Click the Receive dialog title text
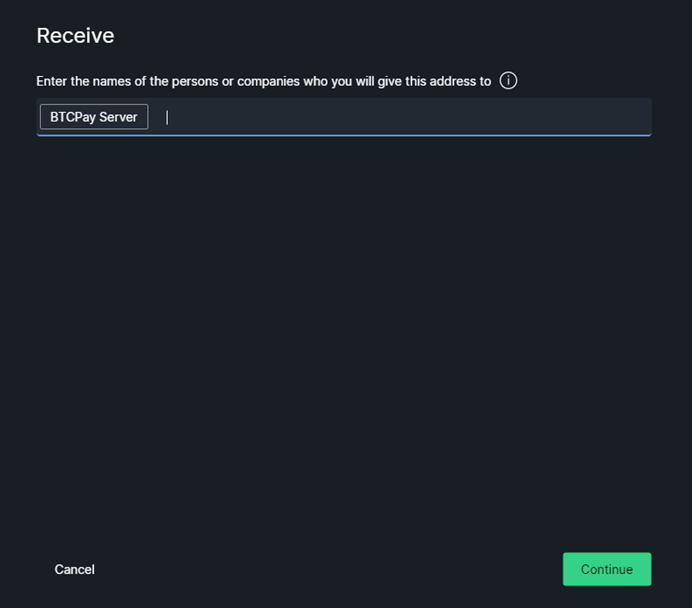Image resolution: width=692 pixels, height=608 pixels. pyautogui.click(x=75, y=36)
